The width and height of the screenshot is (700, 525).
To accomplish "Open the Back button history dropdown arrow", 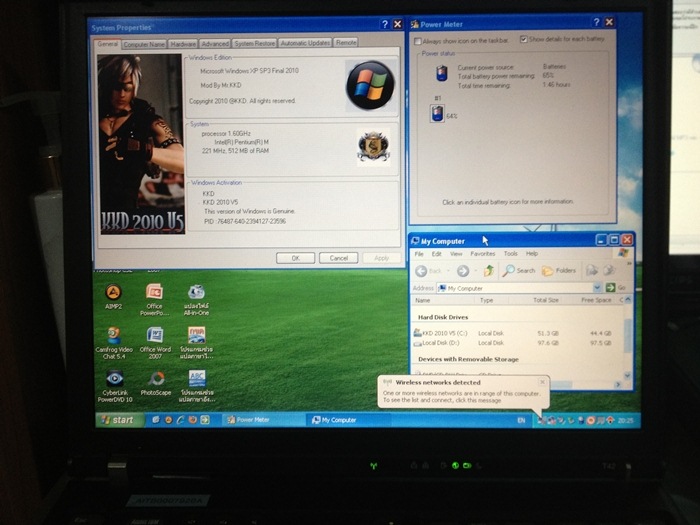I will (447, 271).
